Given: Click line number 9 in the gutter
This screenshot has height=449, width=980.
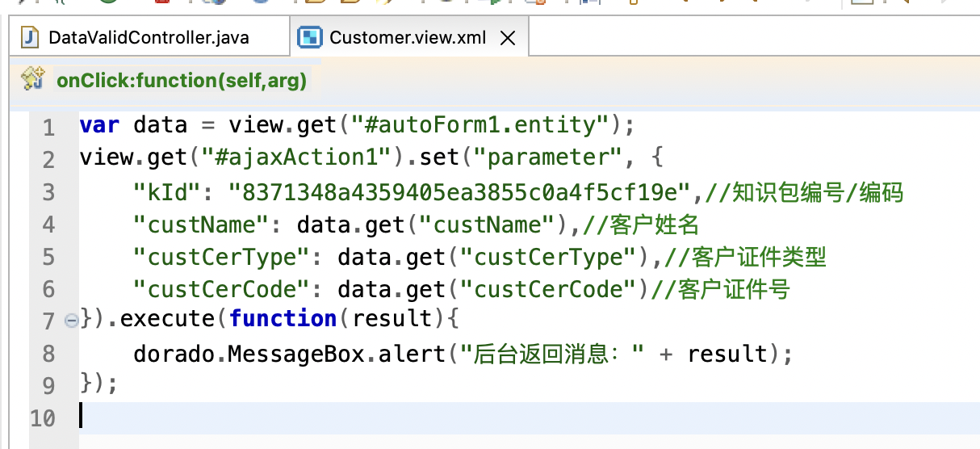Looking at the screenshot, I should (48, 385).
